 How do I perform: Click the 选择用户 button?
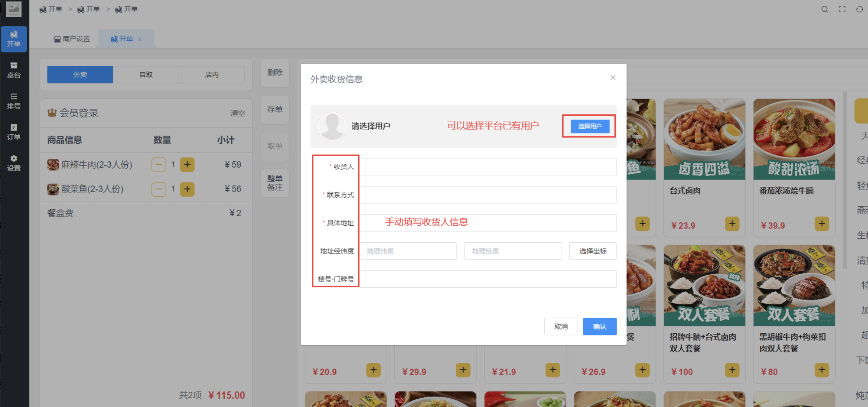pyautogui.click(x=590, y=126)
